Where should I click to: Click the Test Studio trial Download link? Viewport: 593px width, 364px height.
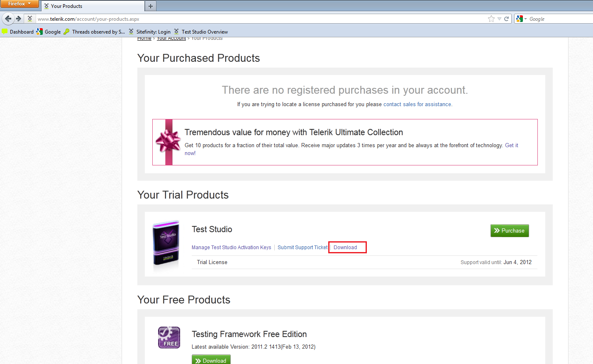click(345, 248)
